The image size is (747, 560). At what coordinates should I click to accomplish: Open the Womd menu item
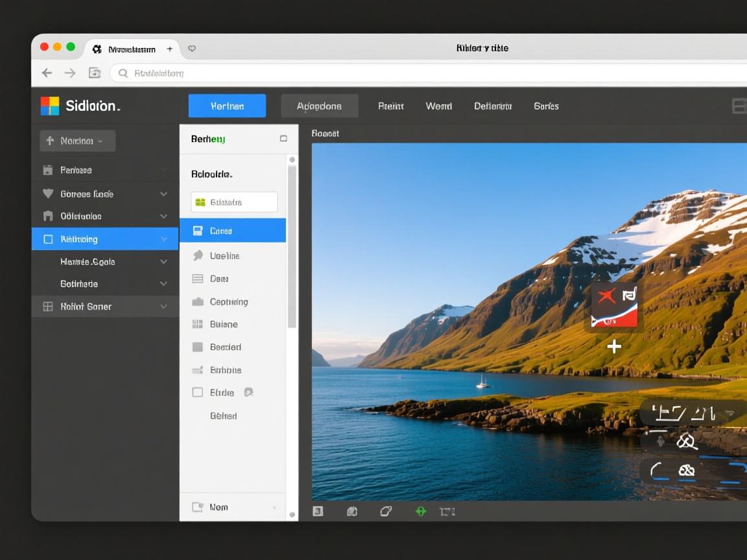point(438,106)
